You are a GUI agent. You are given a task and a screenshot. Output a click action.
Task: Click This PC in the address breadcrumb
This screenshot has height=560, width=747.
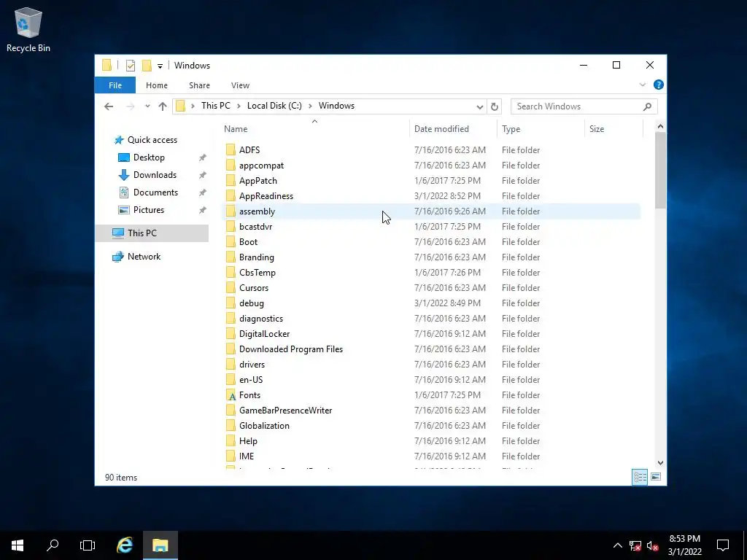[x=215, y=106]
